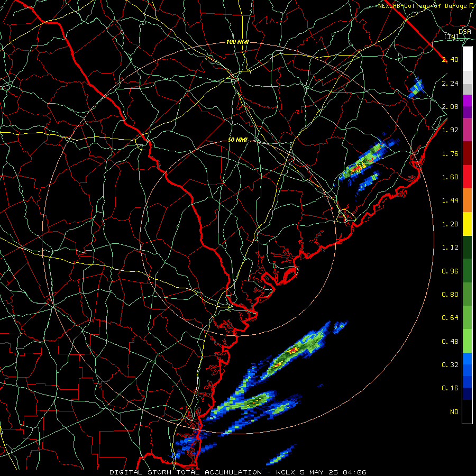Click the 2.24 legend value

(450, 83)
